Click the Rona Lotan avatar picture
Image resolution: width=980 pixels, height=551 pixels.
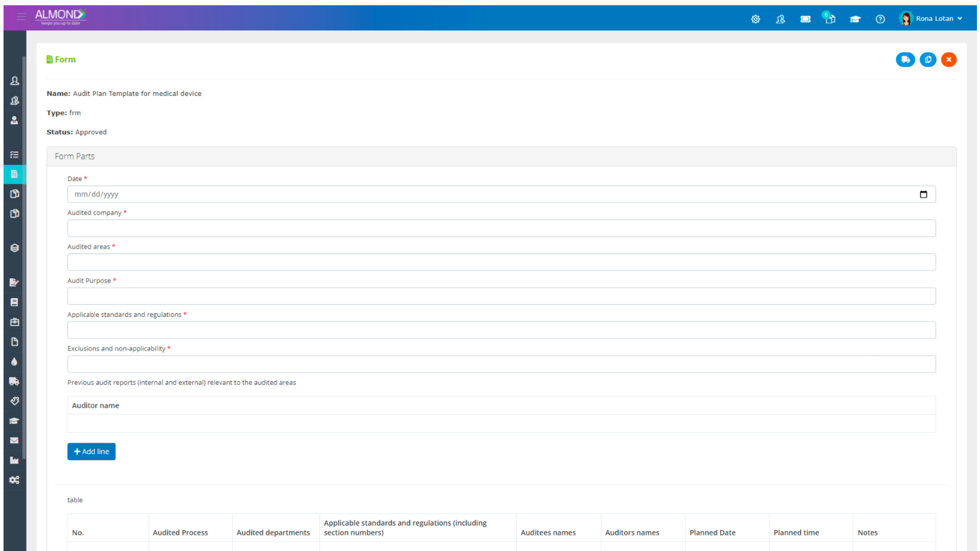click(906, 19)
